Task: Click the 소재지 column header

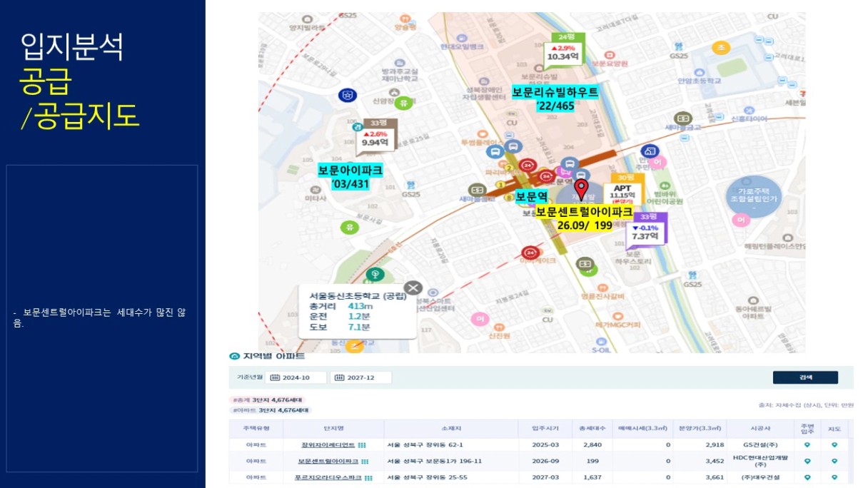Action: tap(451, 429)
